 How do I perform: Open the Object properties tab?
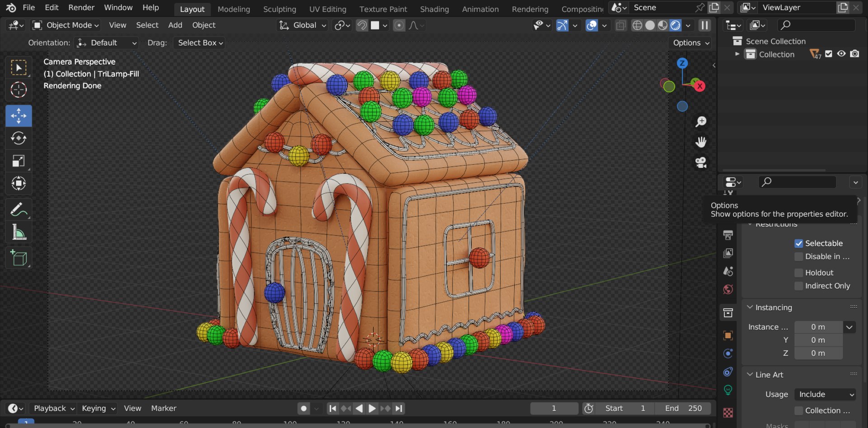tap(728, 335)
